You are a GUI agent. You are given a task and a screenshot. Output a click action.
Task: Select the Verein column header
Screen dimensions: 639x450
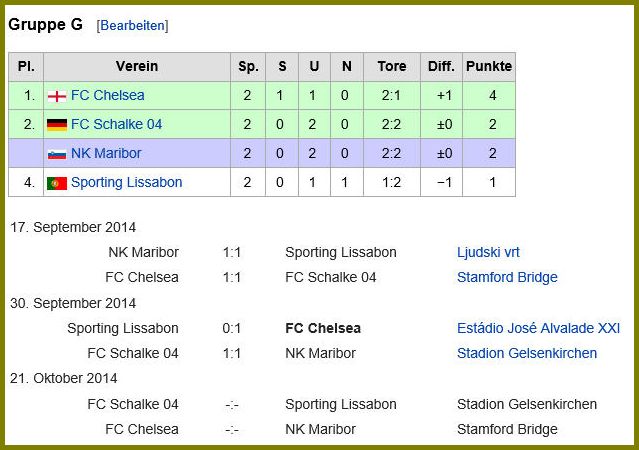click(x=137, y=66)
